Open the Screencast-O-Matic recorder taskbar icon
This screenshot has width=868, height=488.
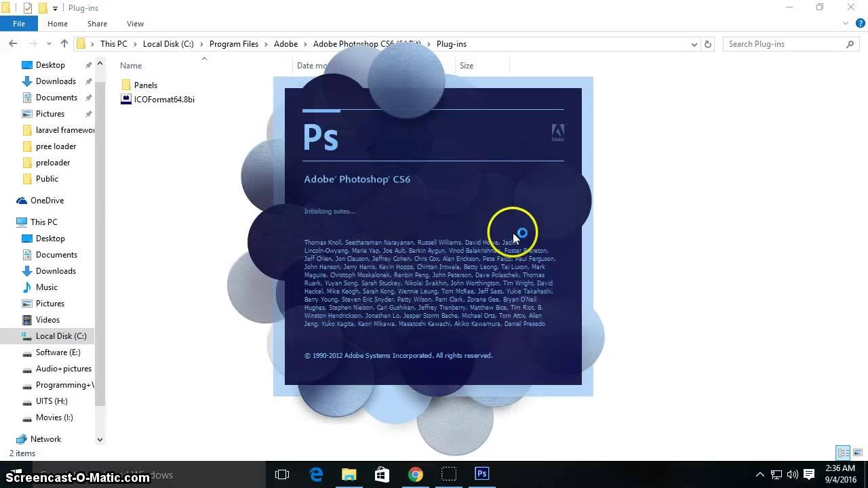pos(448,474)
